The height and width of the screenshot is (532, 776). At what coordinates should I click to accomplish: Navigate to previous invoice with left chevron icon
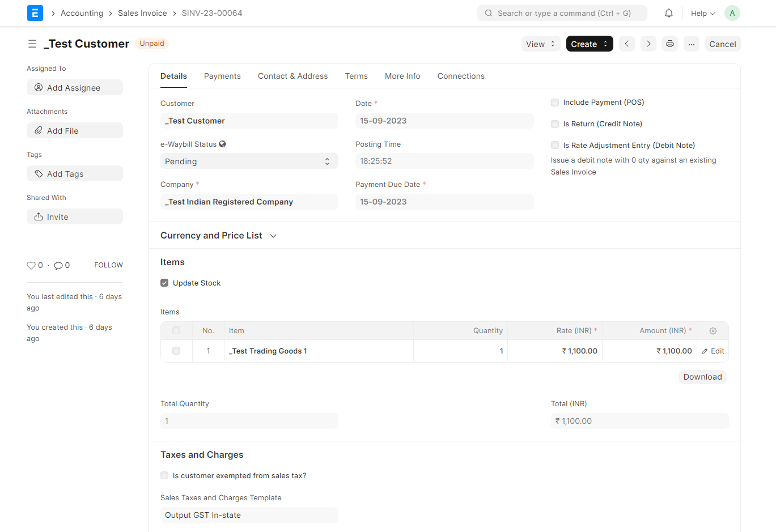point(626,44)
